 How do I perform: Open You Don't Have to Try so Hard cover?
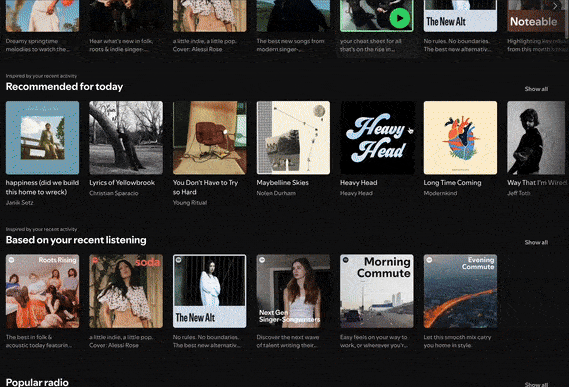[209, 138]
